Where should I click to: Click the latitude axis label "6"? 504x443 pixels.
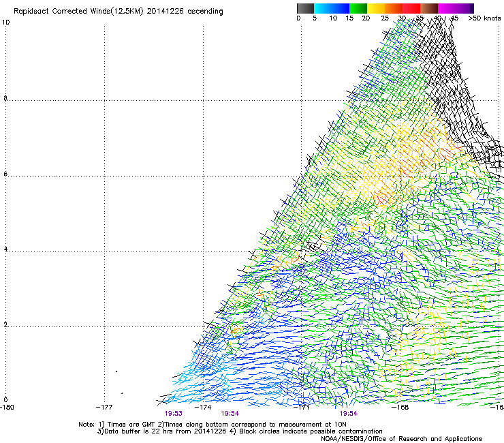coord(5,174)
